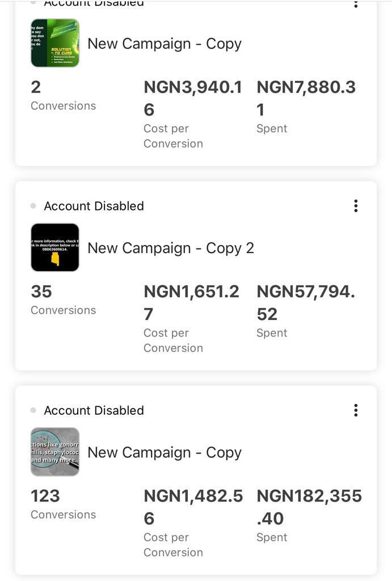Click the status dot on the 123 conversions card
The height and width of the screenshot is (581, 392).
(33, 410)
